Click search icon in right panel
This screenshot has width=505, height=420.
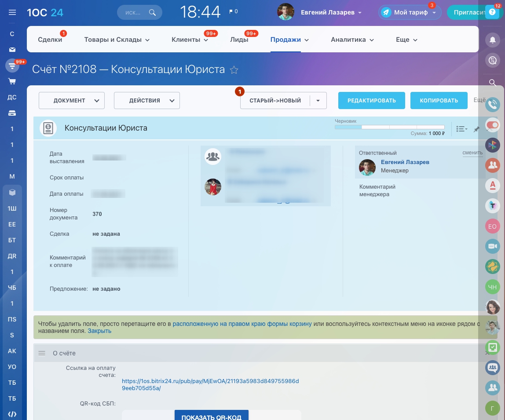pos(492,82)
